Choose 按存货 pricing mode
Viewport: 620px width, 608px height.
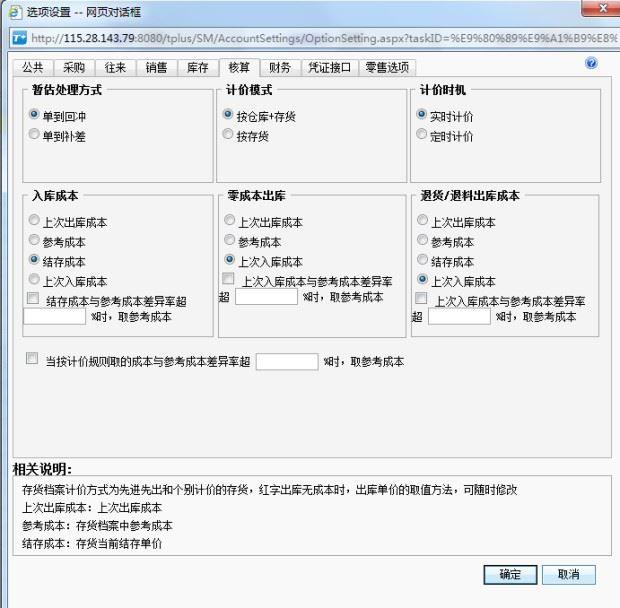(x=228, y=134)
